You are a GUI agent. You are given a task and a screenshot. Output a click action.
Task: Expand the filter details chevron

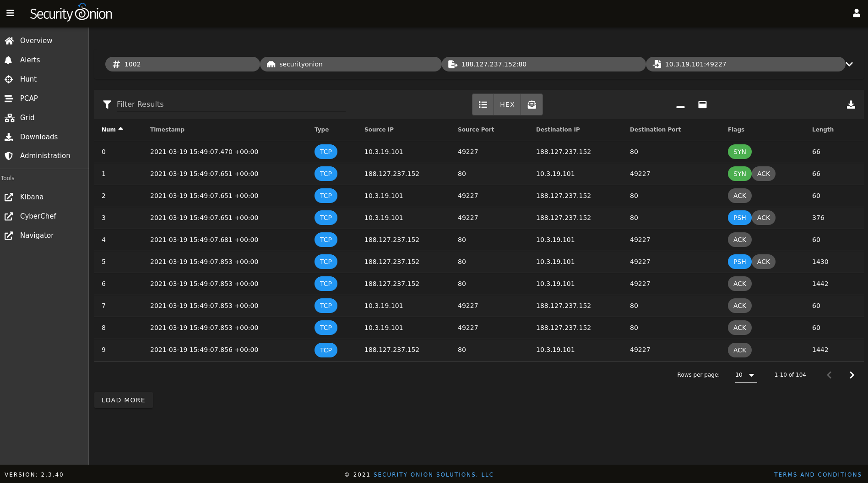[x=849, y=64]
